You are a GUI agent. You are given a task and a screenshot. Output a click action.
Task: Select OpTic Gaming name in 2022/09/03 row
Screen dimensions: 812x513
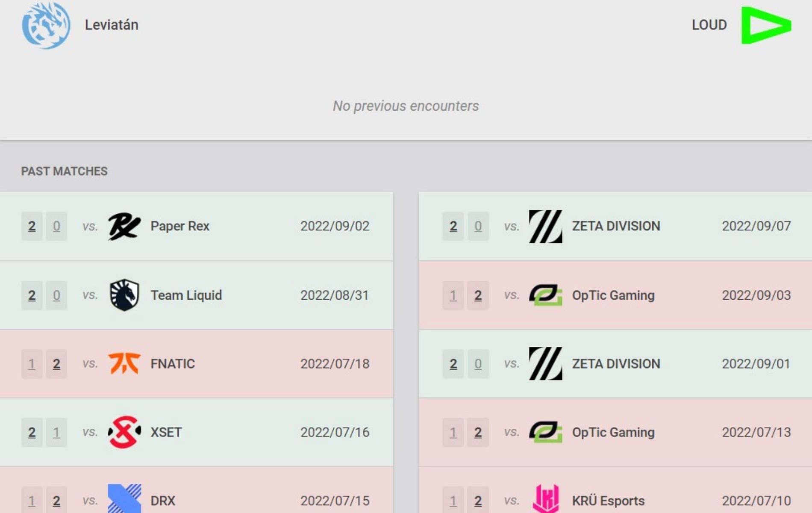pos(613,295)
